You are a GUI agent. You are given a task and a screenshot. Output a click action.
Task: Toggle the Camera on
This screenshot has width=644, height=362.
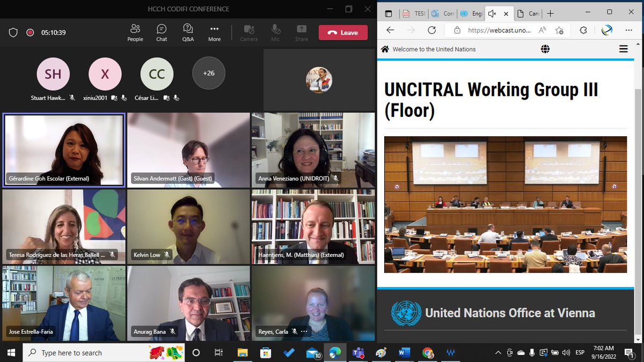tap(248, 32)
